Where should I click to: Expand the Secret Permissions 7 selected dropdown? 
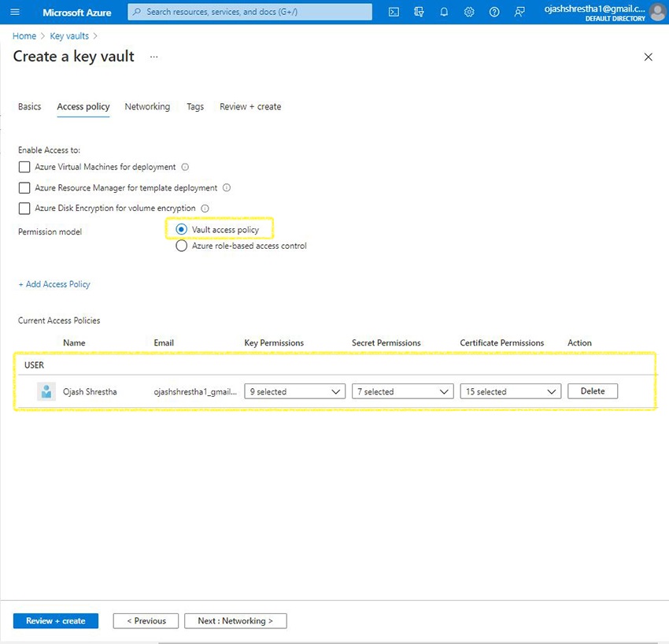[x=402, y=391]
